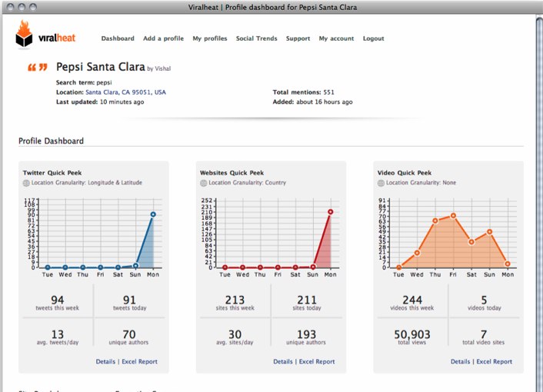Click the globe icon in Websites Quick Peek
Viewport: 543px width, 392px height.
(x=203, y=183)
